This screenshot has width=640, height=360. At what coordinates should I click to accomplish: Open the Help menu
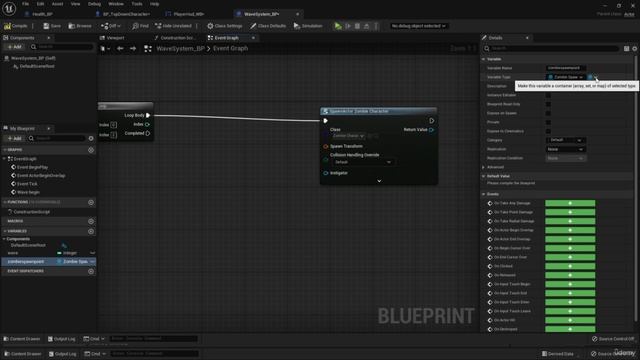154,4
